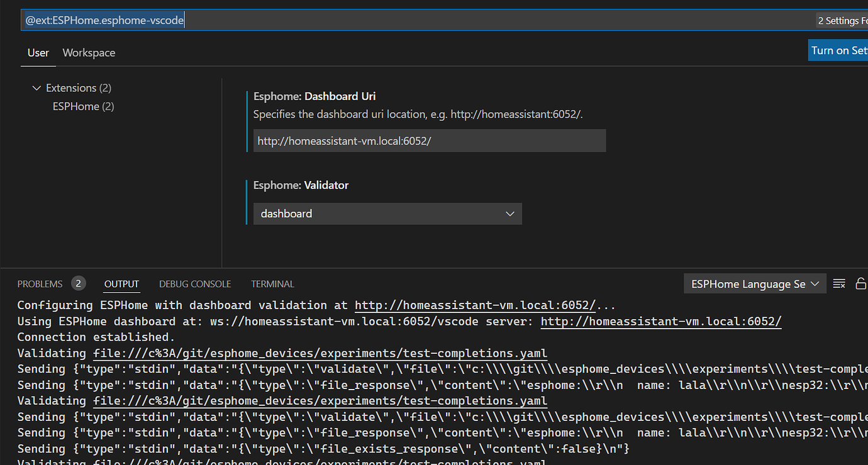The height and width of the screenshot is (465, 868).
Task: Open the homeassistant-vm.local:6052 dashboard link
Action: pyautogui.click(x=661, y=321)
